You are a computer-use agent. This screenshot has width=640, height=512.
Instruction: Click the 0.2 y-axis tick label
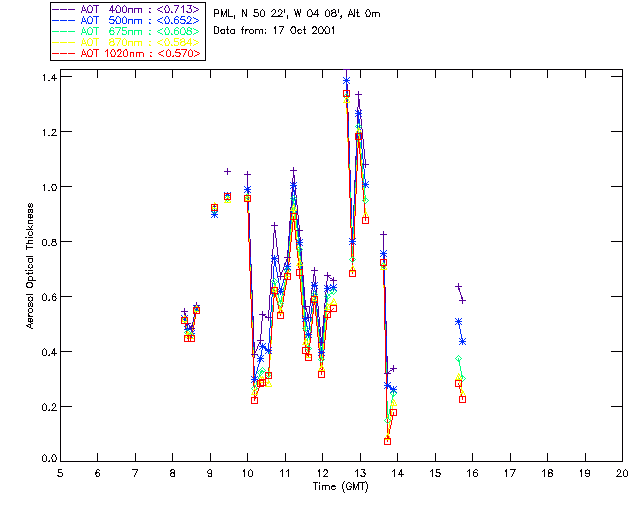(x=49, y=407)
